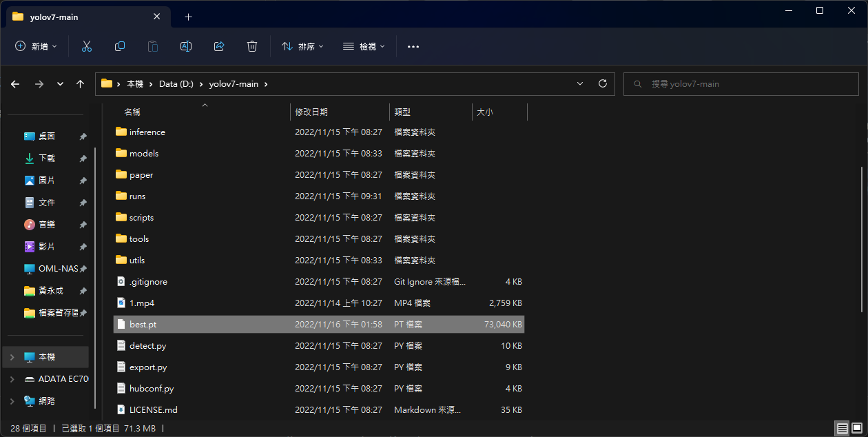Expand the 網路 network tree chevron
Viewport: 868px width, 437px height.
[x=12, y=401]
